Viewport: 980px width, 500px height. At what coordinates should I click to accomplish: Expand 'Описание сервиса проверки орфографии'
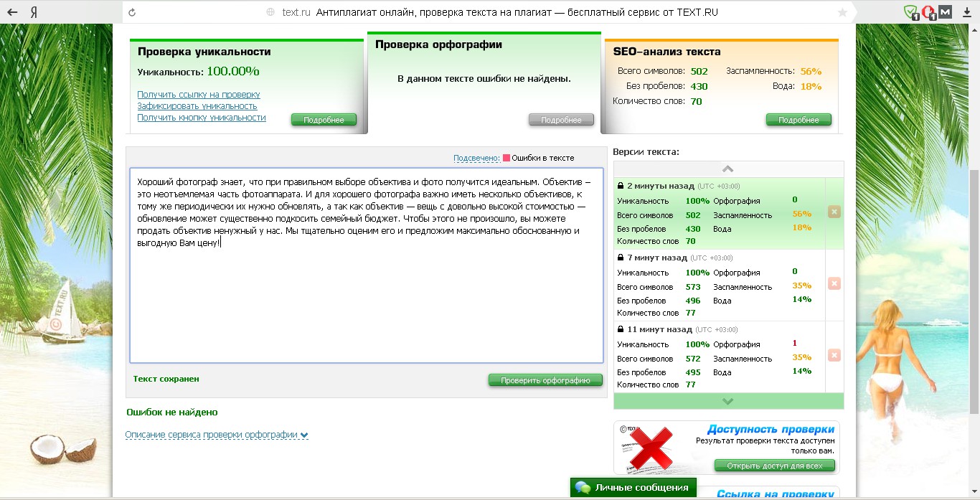click(x=217, y=435)
